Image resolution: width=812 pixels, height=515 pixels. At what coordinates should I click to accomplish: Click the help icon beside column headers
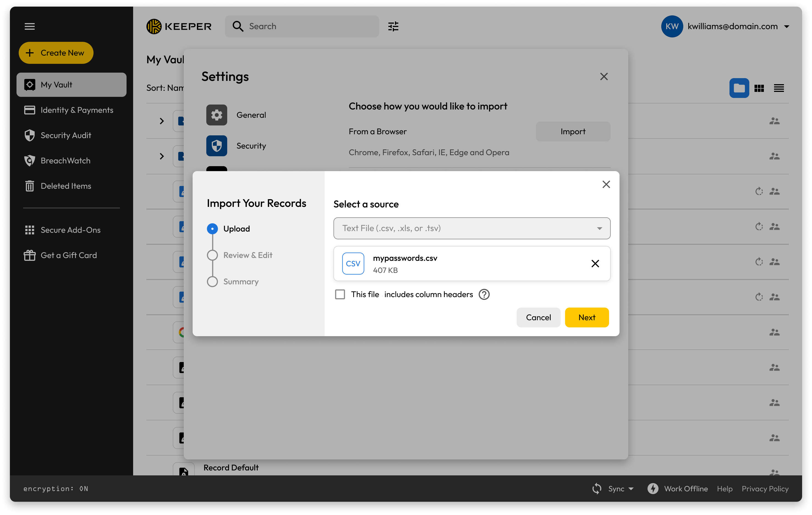[x=484, y=294]
